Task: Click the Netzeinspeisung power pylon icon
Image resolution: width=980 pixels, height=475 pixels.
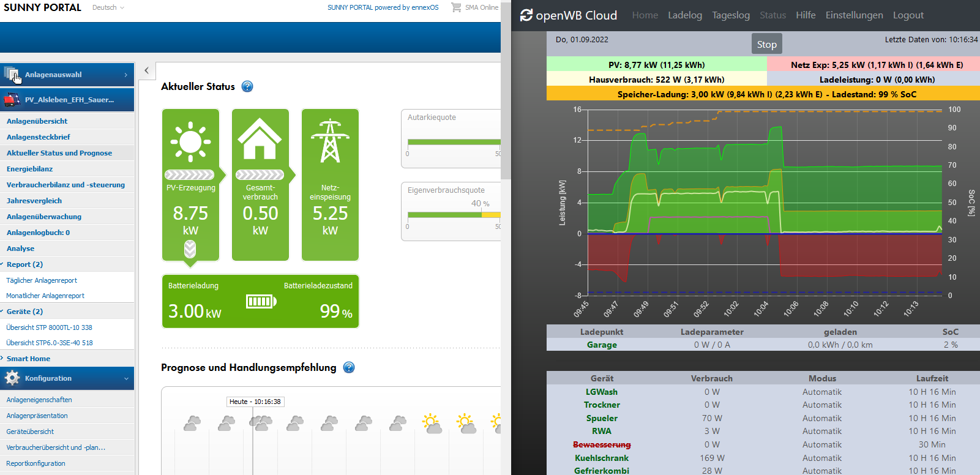Action: (330, 141)
